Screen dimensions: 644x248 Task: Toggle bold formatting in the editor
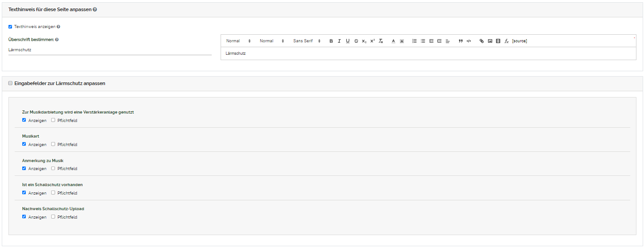[331, 41]
